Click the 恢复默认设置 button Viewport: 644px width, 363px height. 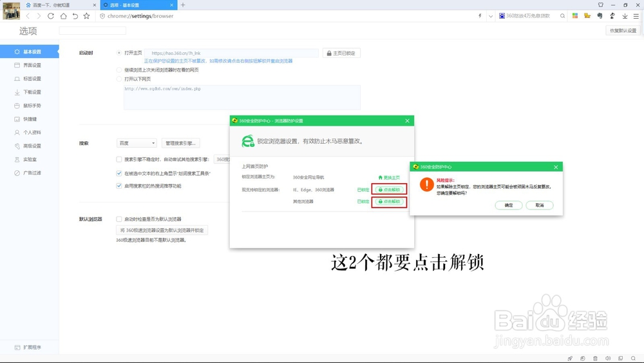[623, 31]
